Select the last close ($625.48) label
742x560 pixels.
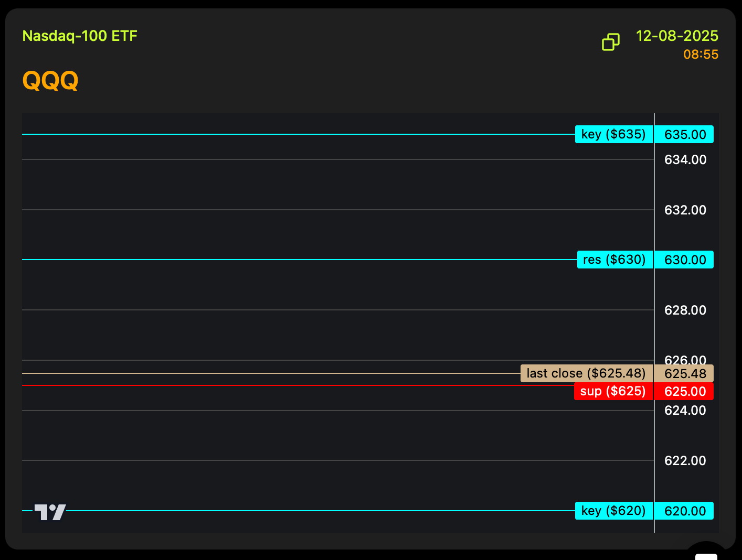(586, 373)
